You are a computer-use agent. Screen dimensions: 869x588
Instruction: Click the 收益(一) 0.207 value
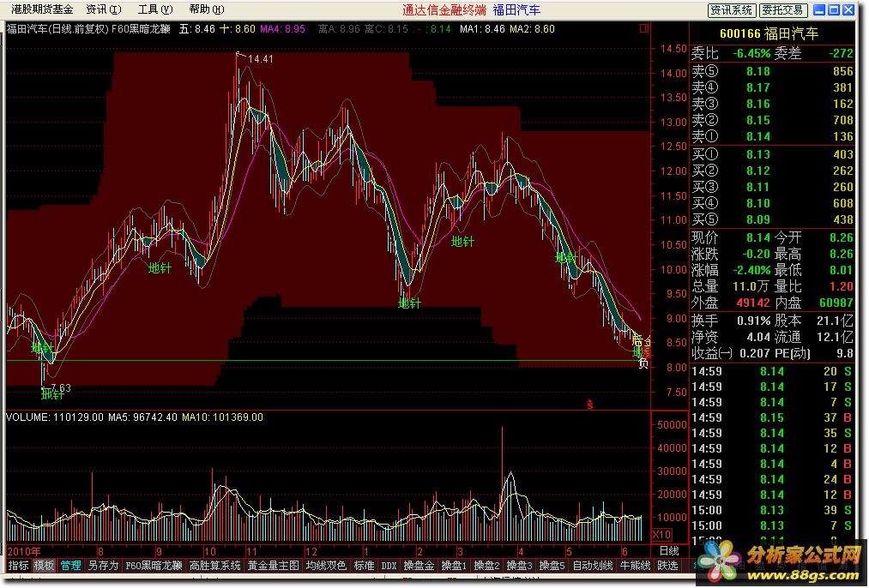click(x=754, y=353)
